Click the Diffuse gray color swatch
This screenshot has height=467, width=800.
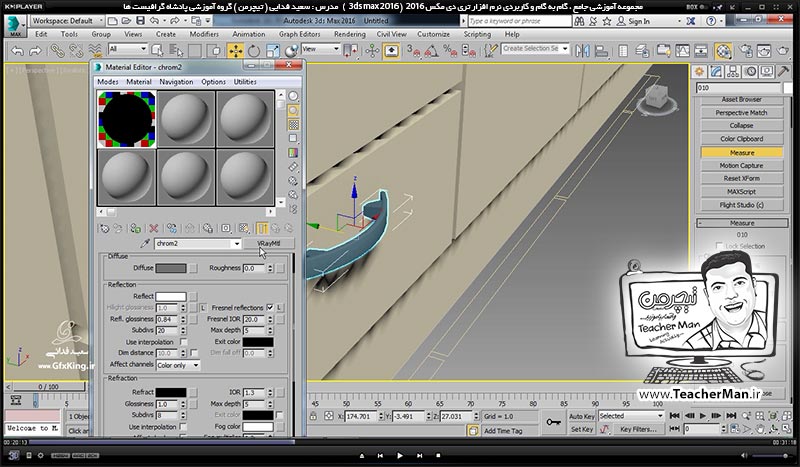(x=171, y=268)
